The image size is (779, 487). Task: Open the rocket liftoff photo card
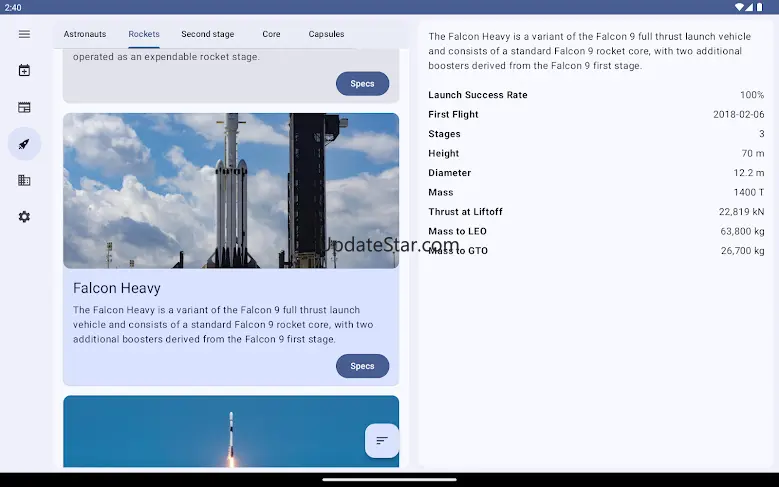pyautogui.click(x=231, y=431)
